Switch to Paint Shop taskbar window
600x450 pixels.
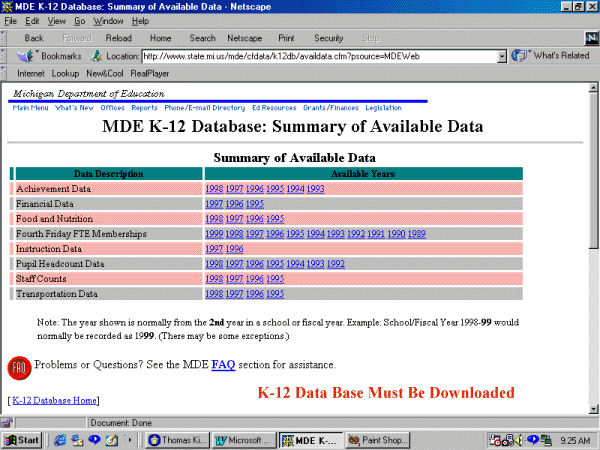380,440
